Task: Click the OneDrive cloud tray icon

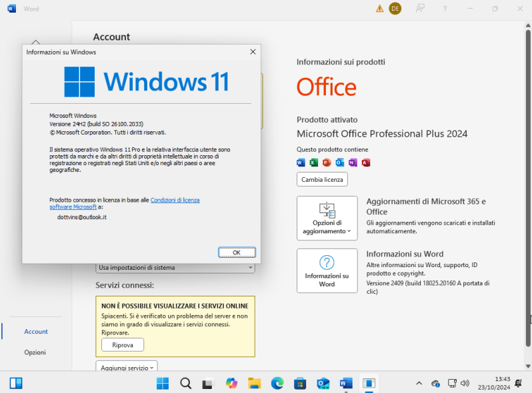Action: click(435, 384)
